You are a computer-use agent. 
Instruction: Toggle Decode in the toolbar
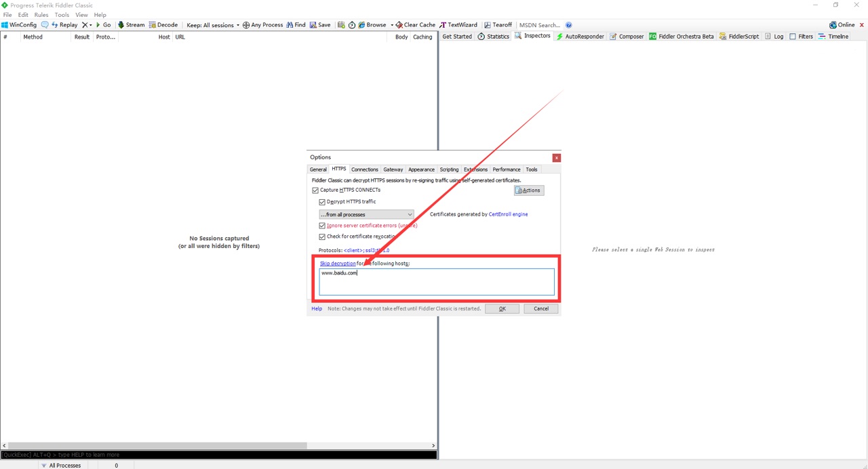163,25
